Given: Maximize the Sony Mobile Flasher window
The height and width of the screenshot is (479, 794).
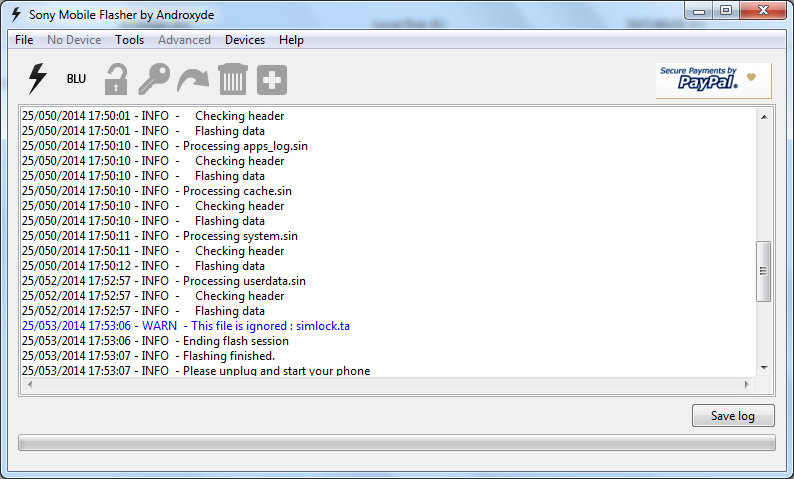Looking at the screenshot, I should click(726, 11).
